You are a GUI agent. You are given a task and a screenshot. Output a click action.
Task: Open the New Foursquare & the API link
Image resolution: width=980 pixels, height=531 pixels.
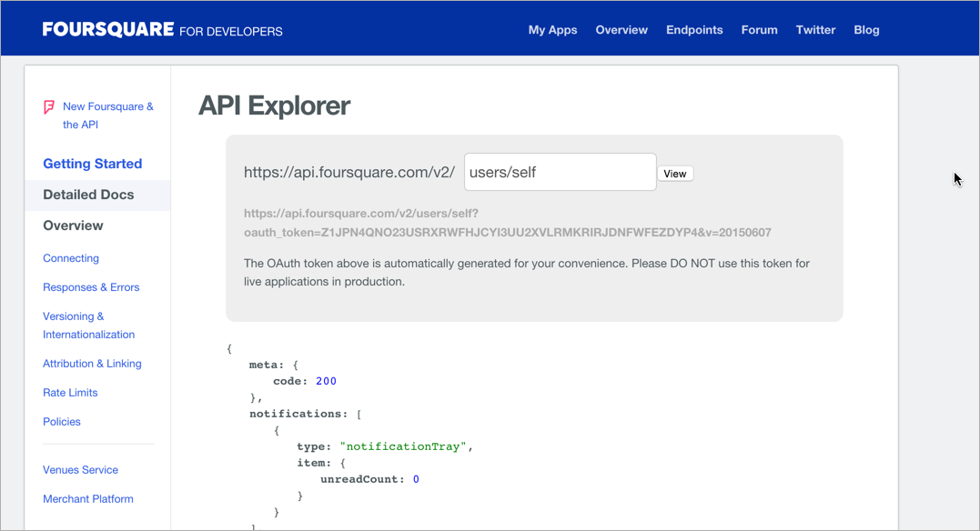(107, 115)
